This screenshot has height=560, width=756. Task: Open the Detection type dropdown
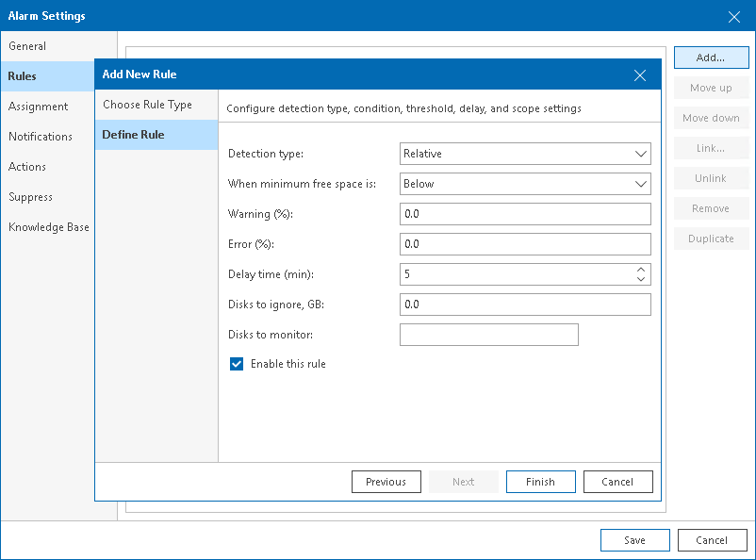tap(525, 154)
